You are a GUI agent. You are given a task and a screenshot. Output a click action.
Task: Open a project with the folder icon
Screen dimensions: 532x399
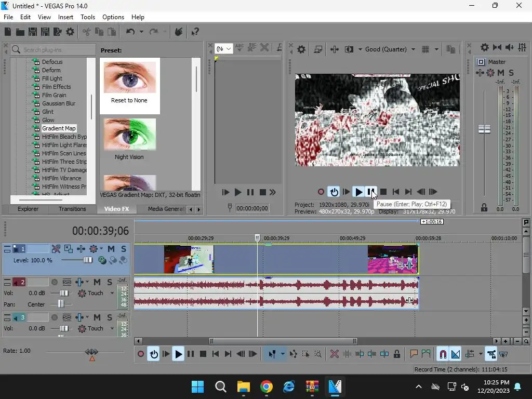(x=20, y=32)
